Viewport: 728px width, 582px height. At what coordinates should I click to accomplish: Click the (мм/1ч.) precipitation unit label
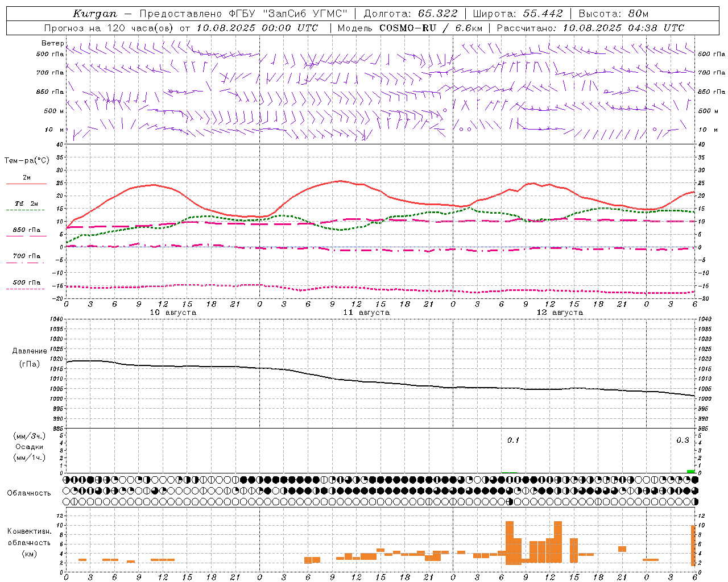[x=30, y=458]
